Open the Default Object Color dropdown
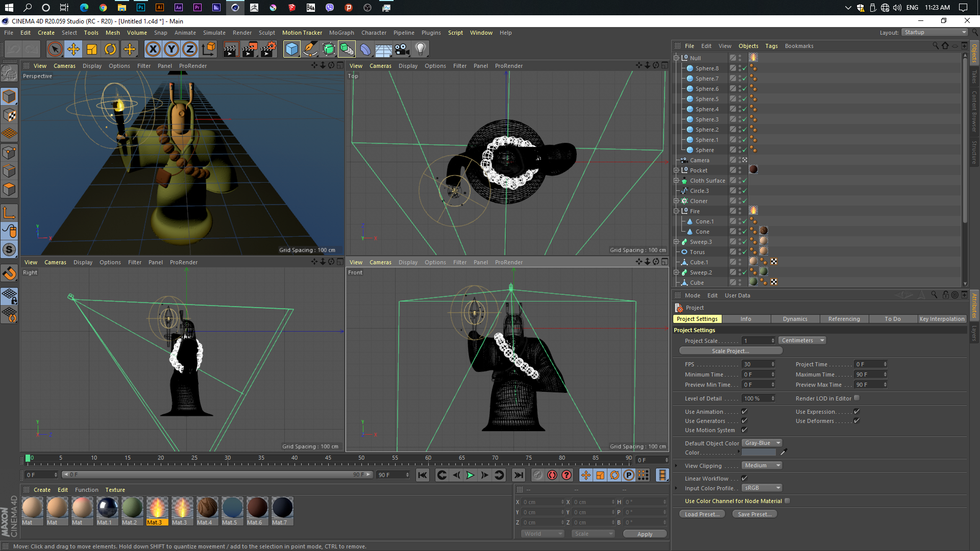The width and height of the screenshot is (980, 551). coord(762,443)
